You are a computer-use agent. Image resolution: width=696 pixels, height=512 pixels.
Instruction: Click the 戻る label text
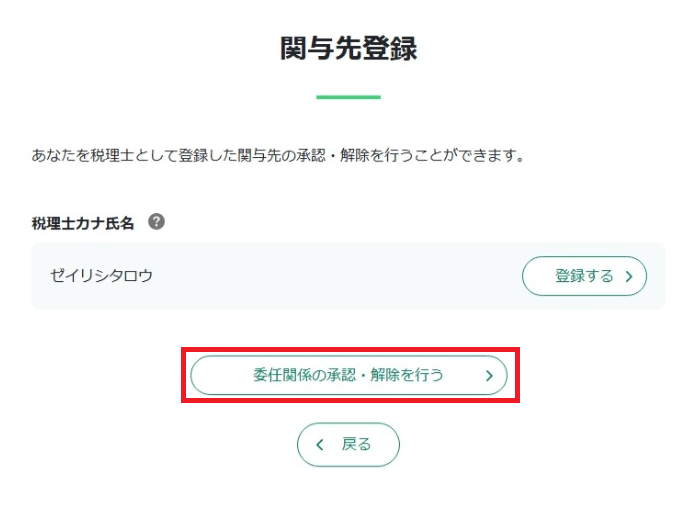click(x=357, y=445)
